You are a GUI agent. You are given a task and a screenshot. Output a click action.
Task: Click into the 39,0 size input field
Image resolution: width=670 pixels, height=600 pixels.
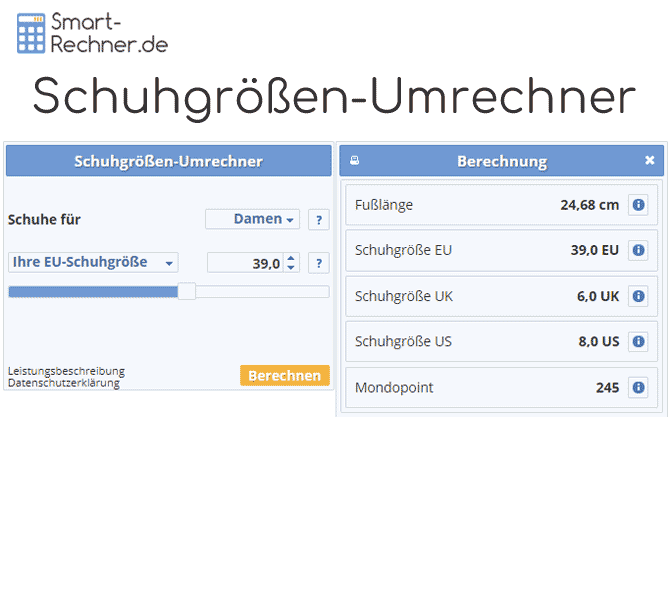coord(245,263)
